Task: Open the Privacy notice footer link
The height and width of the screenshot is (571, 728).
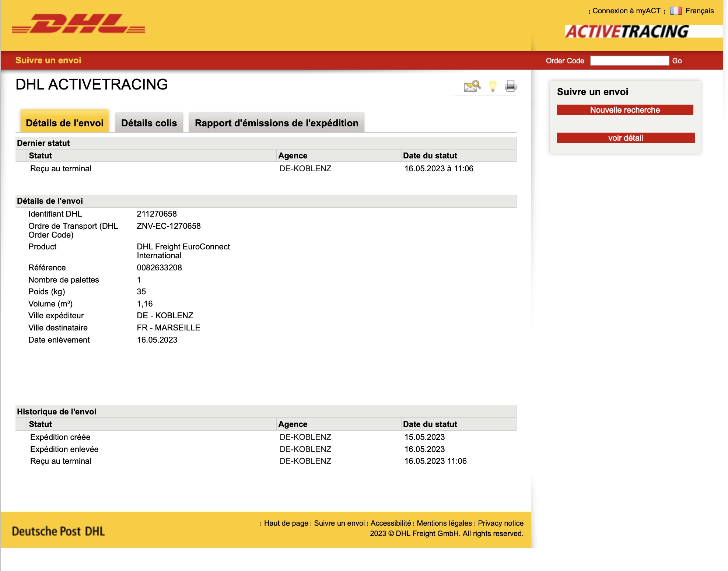Action: point(501,523)
